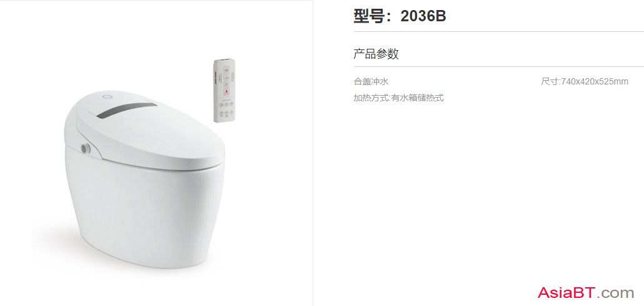This screenshot has width=644, height=306.
Task: Click the round gray knob on toilet side
Action: tap(85, 148)
